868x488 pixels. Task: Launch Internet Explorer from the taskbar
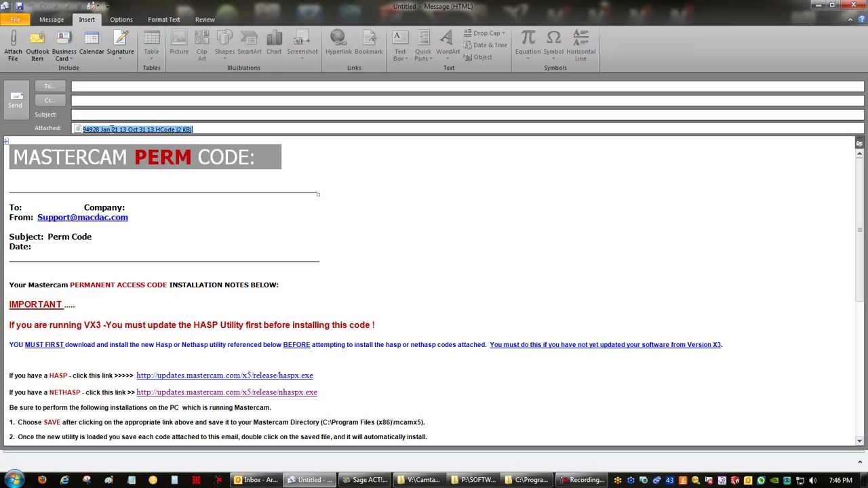(64, 480)
